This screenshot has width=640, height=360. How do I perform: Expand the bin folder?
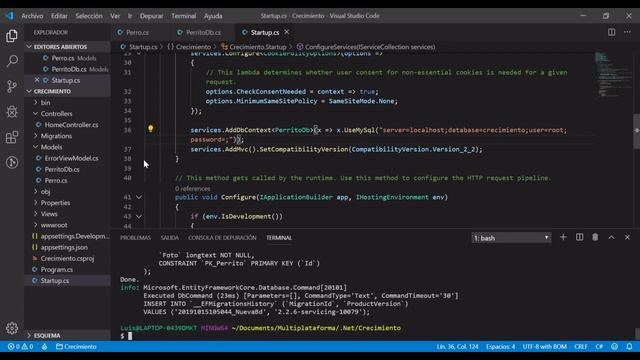point(45,102)
